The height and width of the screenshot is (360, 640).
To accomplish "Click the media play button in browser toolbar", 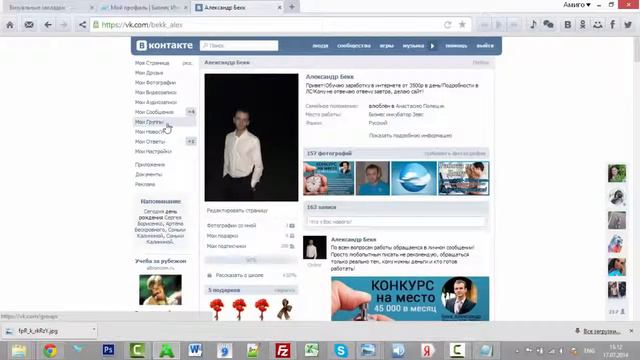I will (499, 25).
